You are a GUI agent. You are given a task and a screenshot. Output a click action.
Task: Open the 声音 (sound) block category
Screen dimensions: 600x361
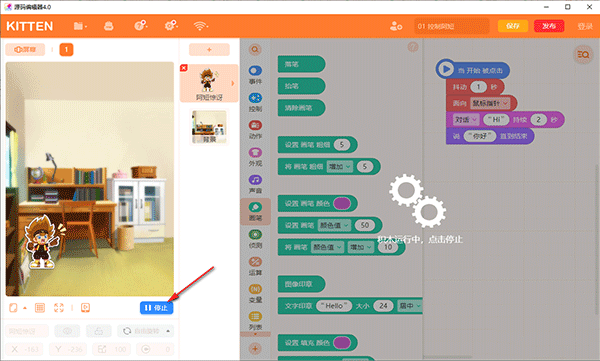click(255, 184)
